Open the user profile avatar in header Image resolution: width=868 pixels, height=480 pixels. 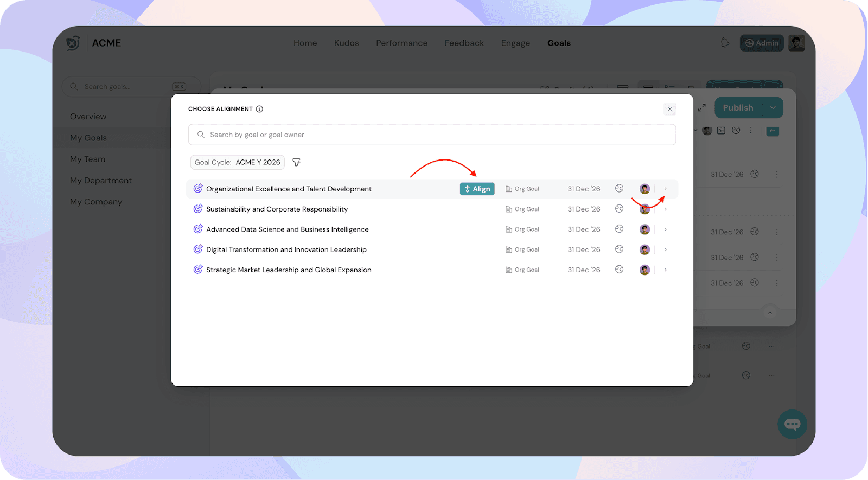coord(796,43)
